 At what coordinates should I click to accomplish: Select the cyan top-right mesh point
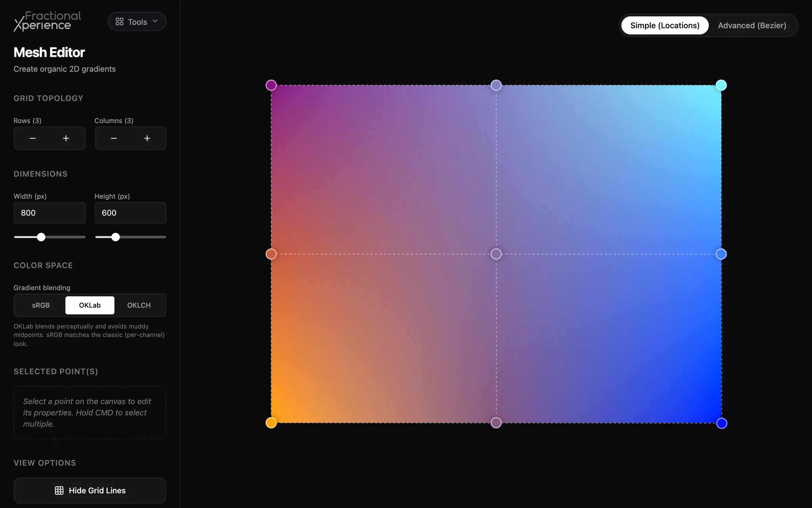coord(721,85)
